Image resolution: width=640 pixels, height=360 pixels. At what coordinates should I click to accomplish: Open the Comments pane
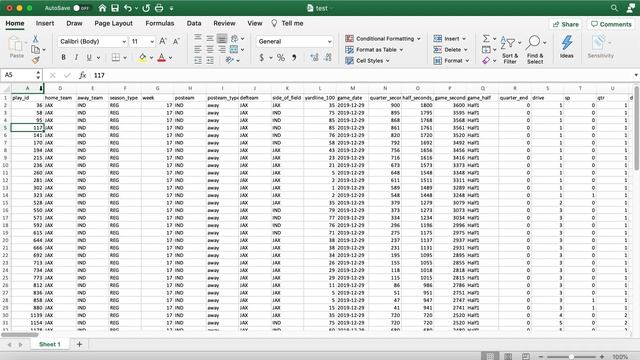click(x=611, y=24)
